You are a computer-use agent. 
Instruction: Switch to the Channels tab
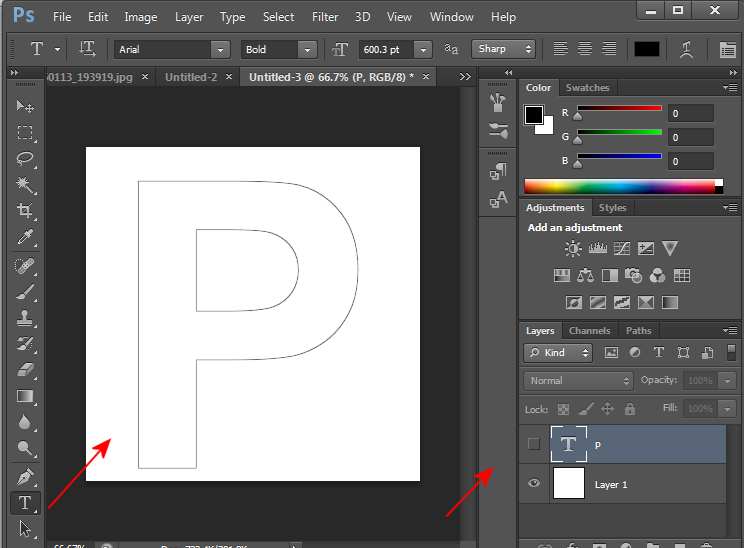(x=589, y=331)
